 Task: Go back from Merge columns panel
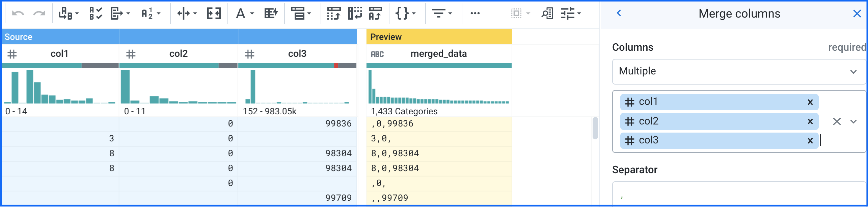click(619, 13)
